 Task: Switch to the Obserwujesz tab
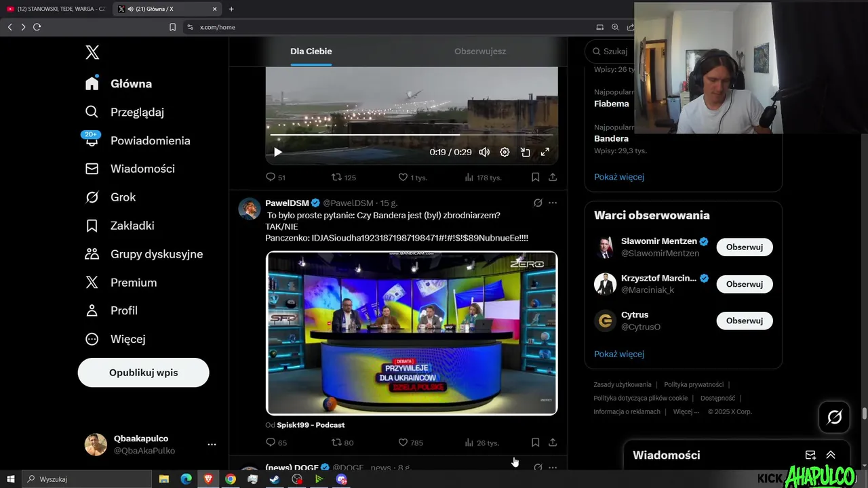tap(480, 52)
